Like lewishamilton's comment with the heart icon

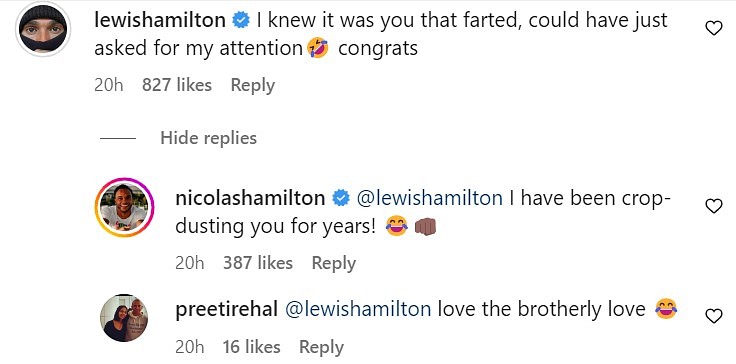[714, 29]
